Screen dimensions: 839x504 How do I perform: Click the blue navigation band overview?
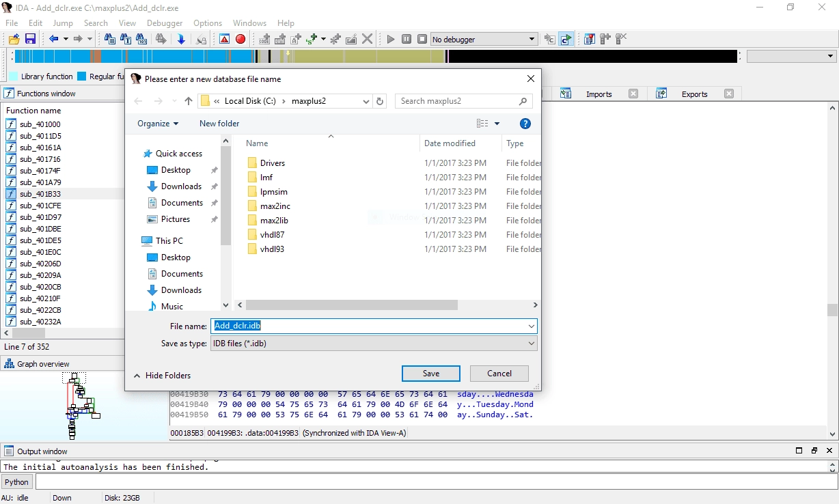pos(376,56)
